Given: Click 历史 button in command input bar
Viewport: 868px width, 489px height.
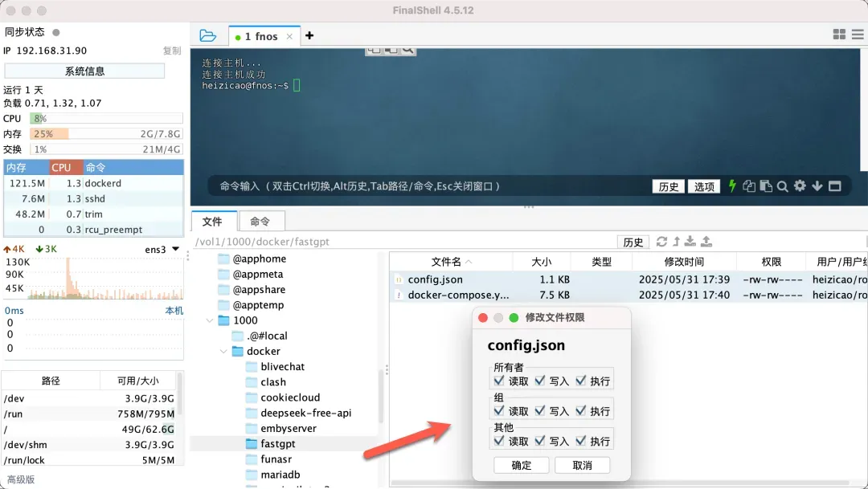Looking at the screenshot, I should (668, 186).
